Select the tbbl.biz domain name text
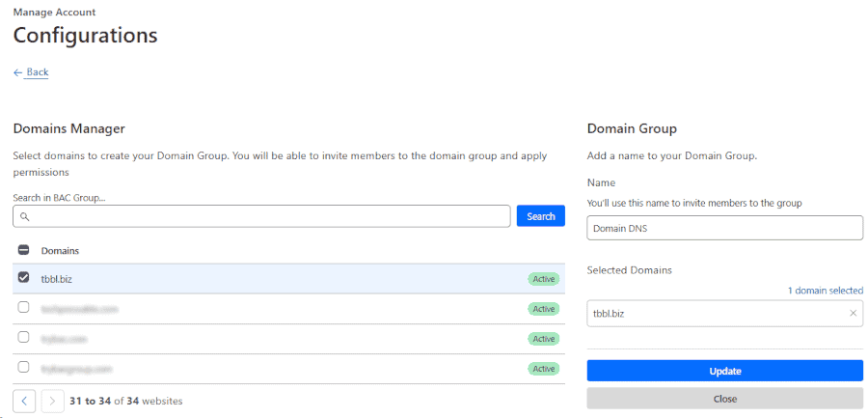This screenshot has height=418, width=868. 57,279
